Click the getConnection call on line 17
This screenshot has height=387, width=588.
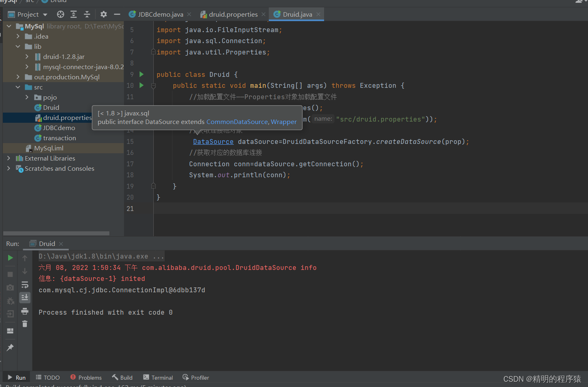tap(325, 164)
